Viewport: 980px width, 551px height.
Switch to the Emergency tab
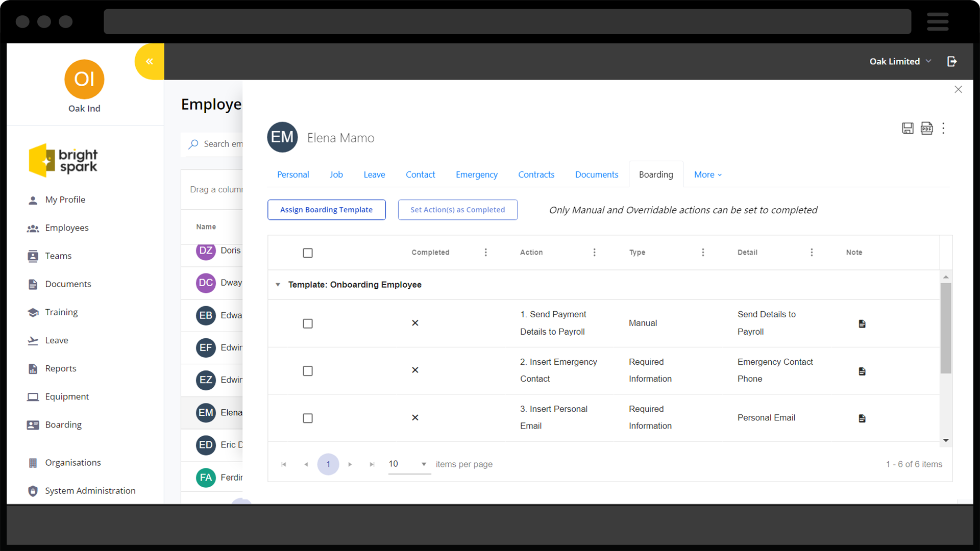[477, 174]
